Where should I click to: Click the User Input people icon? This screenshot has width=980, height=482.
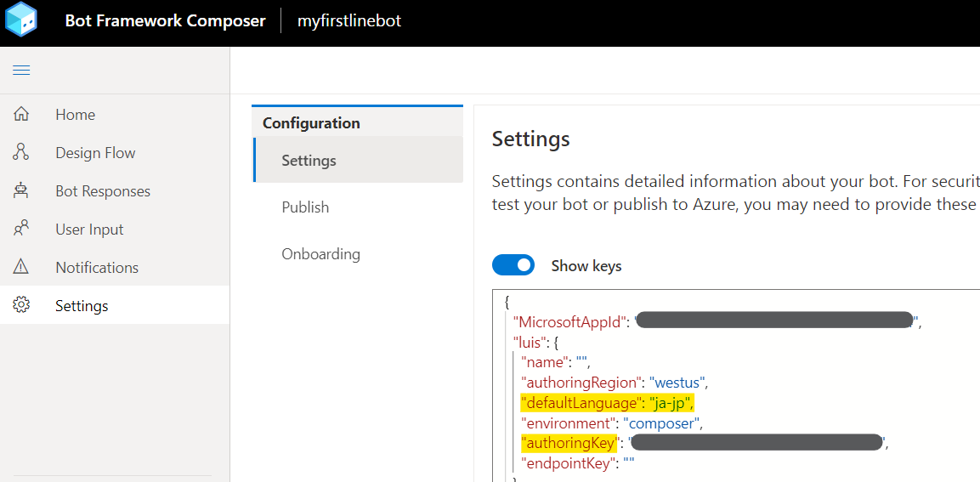(x=21, y=230)
